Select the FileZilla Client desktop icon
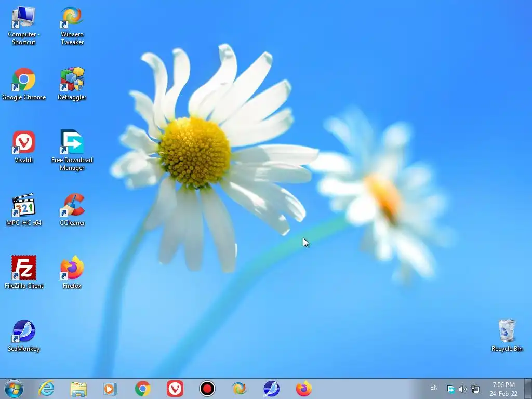The image size is (532, 399). (x=24, y=272)
